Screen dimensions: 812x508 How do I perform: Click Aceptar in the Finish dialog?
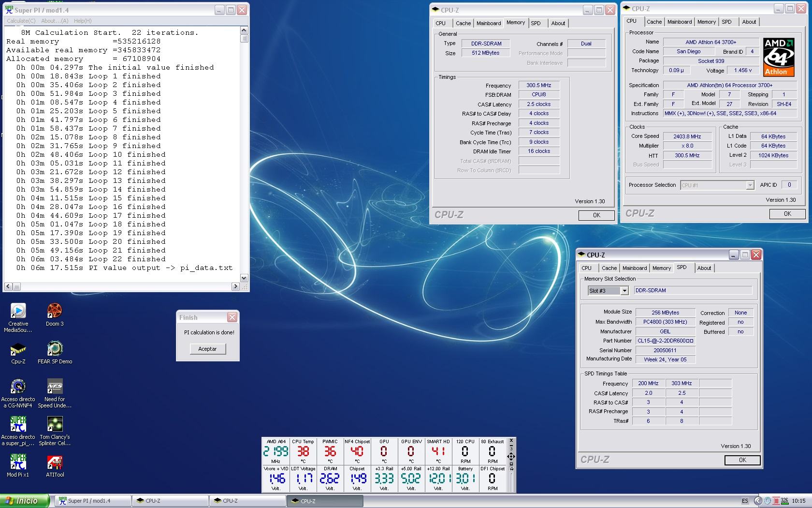point(207,349)
